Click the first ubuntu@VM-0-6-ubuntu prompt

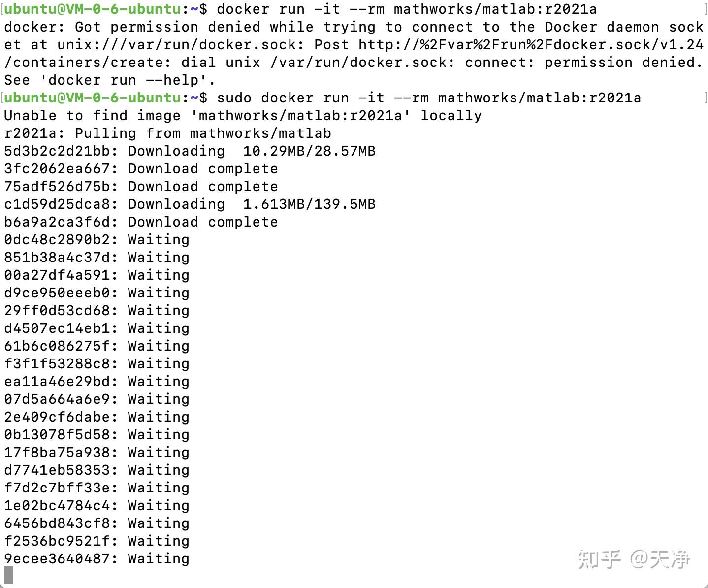tap(92, 9)
